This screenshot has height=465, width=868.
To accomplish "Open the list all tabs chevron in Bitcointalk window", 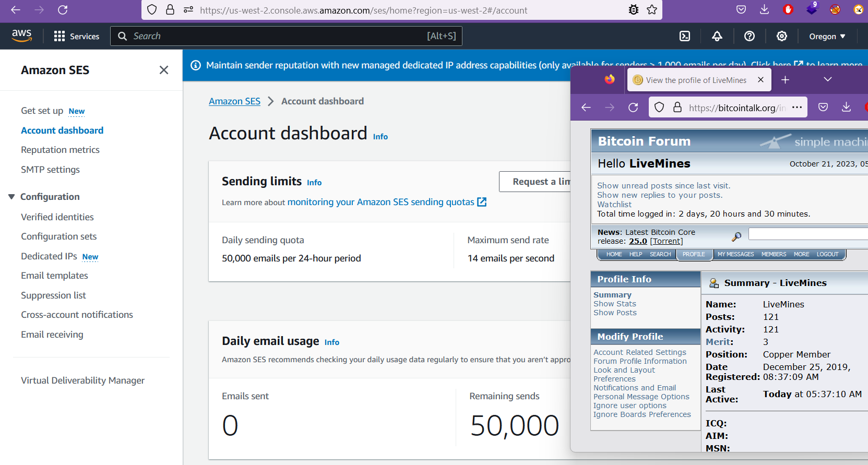I will pyautogui.click(x=828, y=79).
